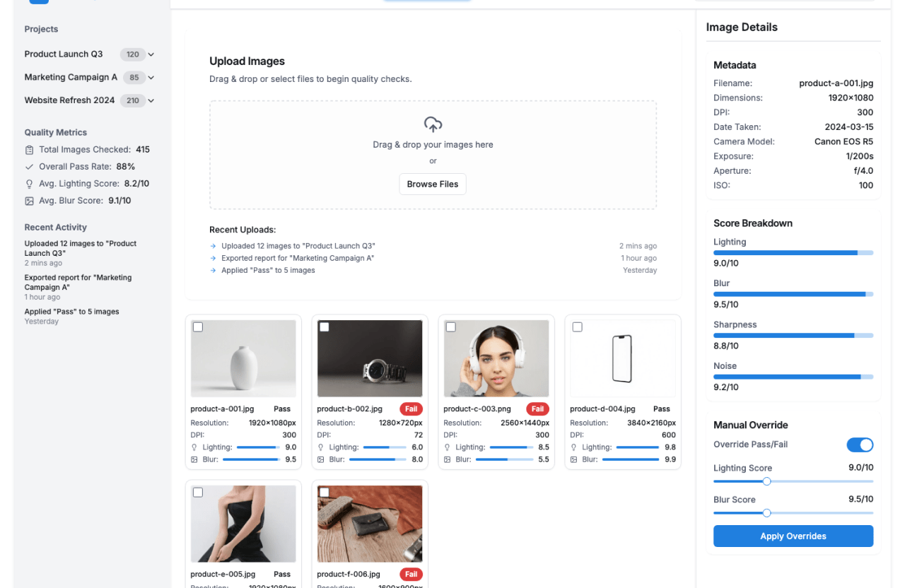Click the blur icon on product-b-002.jpg card
This screenshot has height=588, width=905.
[321, 459]
